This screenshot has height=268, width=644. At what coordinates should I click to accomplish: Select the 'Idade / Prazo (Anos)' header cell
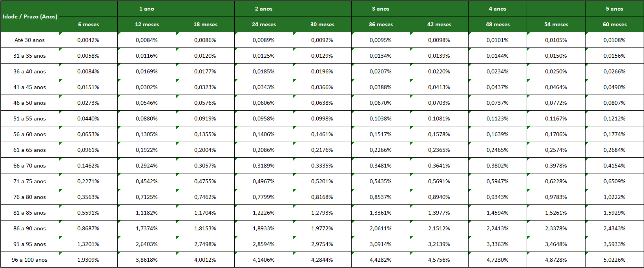[30, 16]
